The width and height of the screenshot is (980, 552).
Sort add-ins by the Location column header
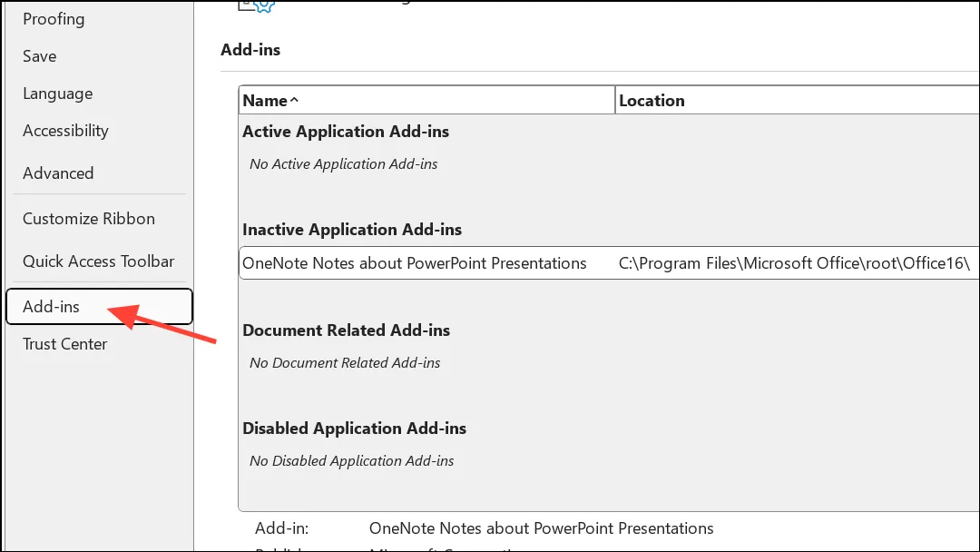click(x=798, y=100)
